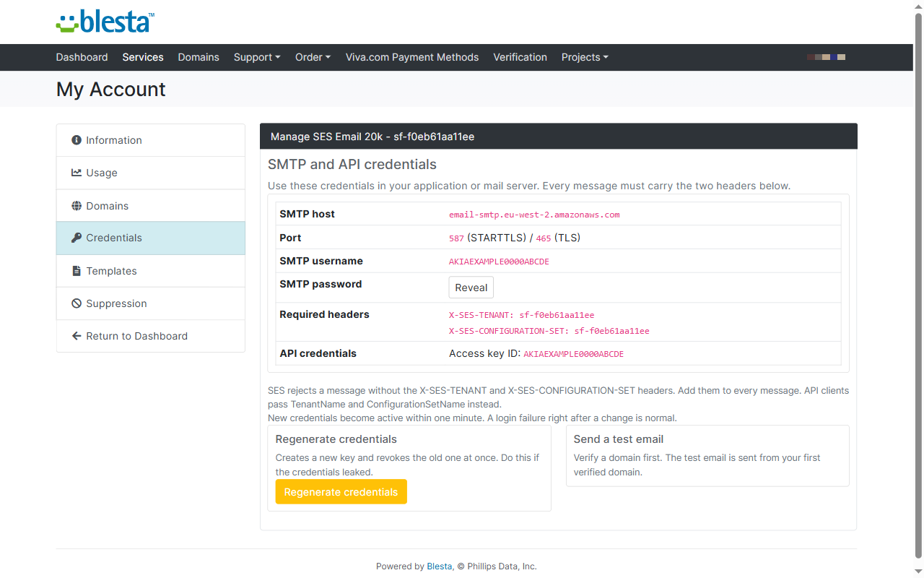This screenshot has width=924, height=578.
Task: Click the Blesta logo
Action: (x=105, y=22)
